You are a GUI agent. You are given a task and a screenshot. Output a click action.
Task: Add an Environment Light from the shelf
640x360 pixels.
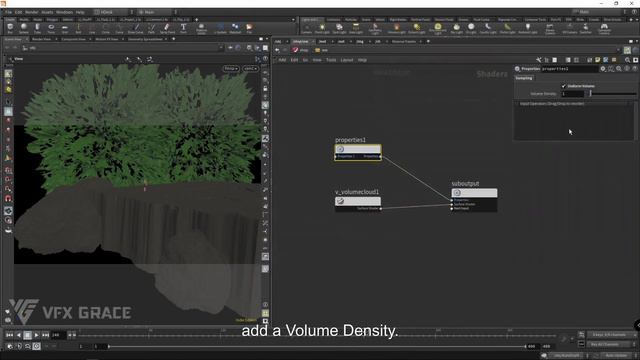[438, 29]
